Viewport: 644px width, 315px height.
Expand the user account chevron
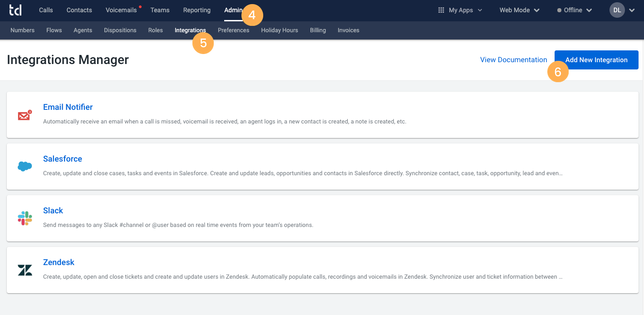click(x=632, y=10)
